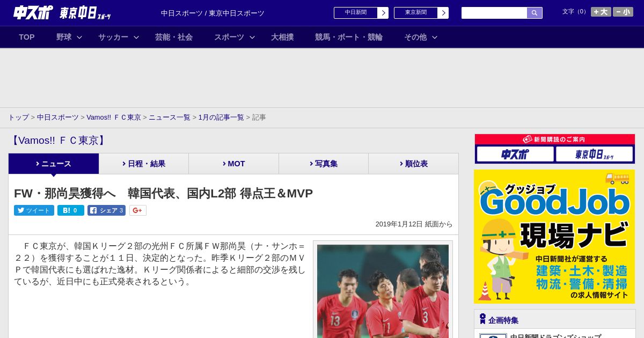644x338 pixels.
Task: Share article on Facebook シェア button
Action: click(x=106, y=210)
